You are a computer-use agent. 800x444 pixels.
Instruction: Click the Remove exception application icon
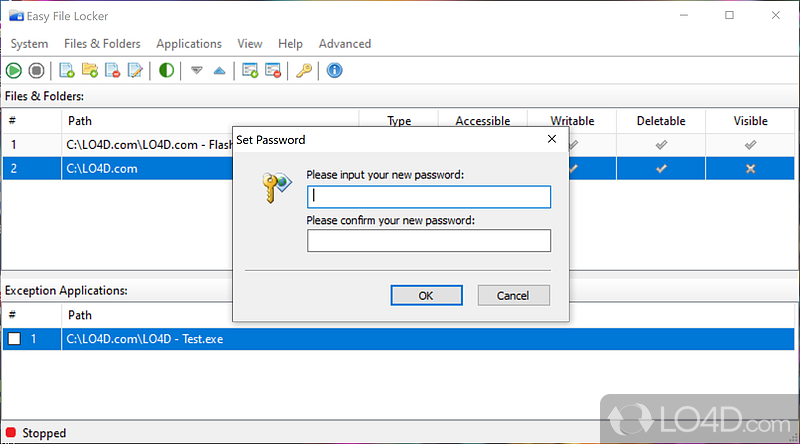tap(272, 70)
